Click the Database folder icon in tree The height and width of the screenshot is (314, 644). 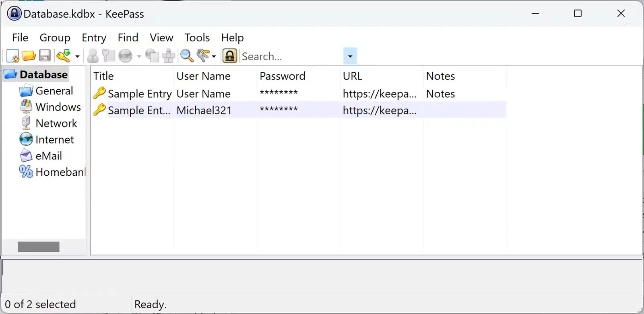10,74
